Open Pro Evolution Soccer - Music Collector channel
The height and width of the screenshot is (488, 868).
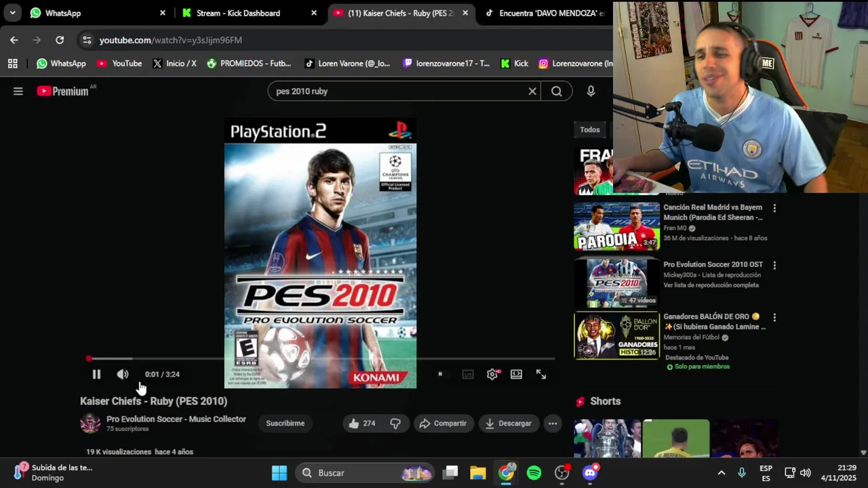pos(176,419)
